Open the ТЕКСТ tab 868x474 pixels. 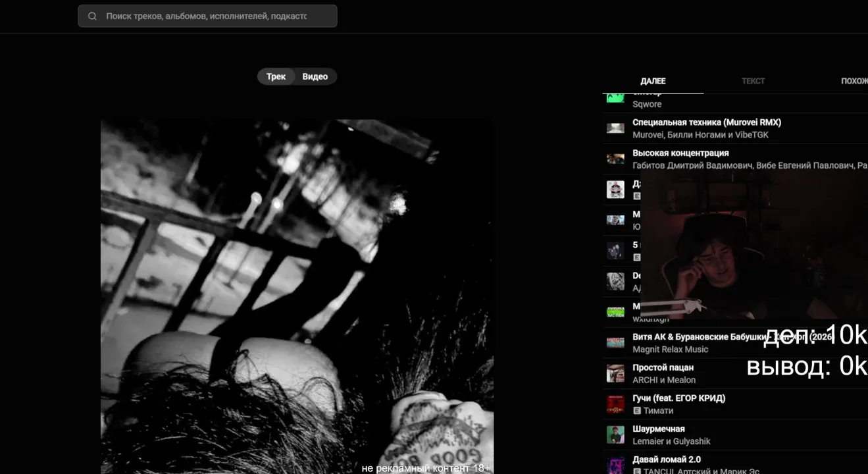point(753,81)
